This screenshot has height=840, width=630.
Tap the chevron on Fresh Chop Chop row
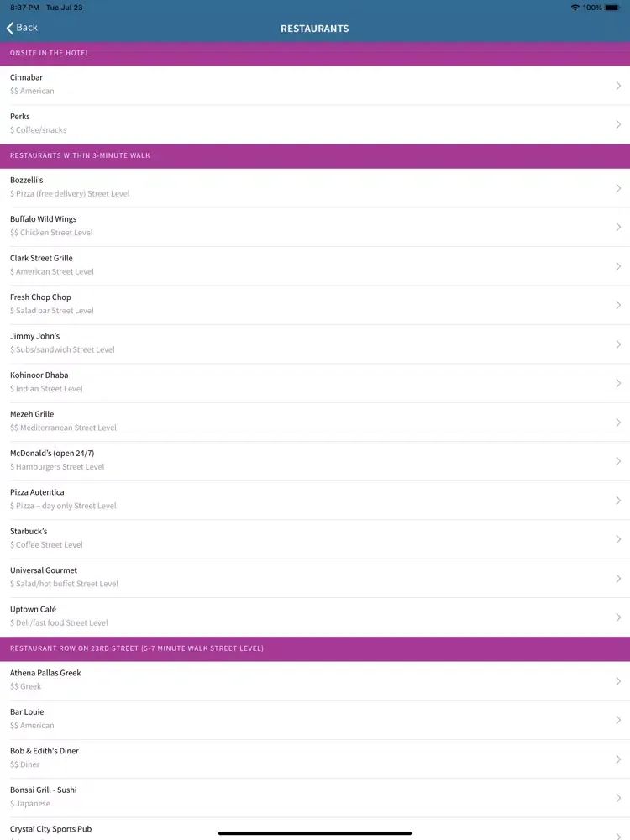(618, 305)
